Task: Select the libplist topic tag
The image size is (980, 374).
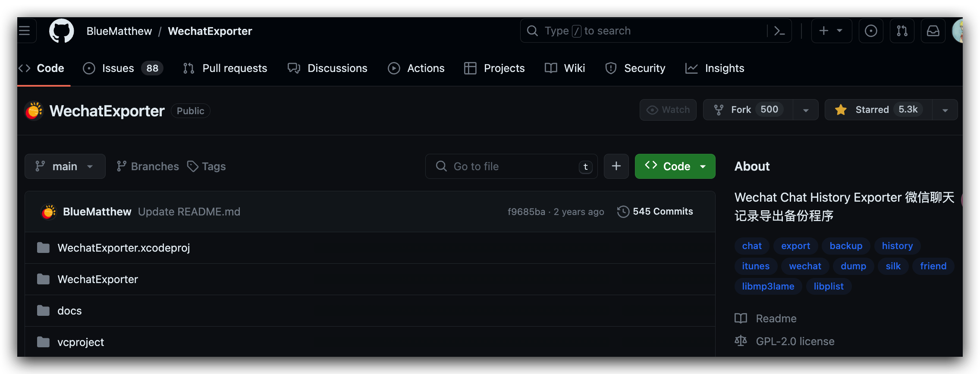Action: pos(829,286)
